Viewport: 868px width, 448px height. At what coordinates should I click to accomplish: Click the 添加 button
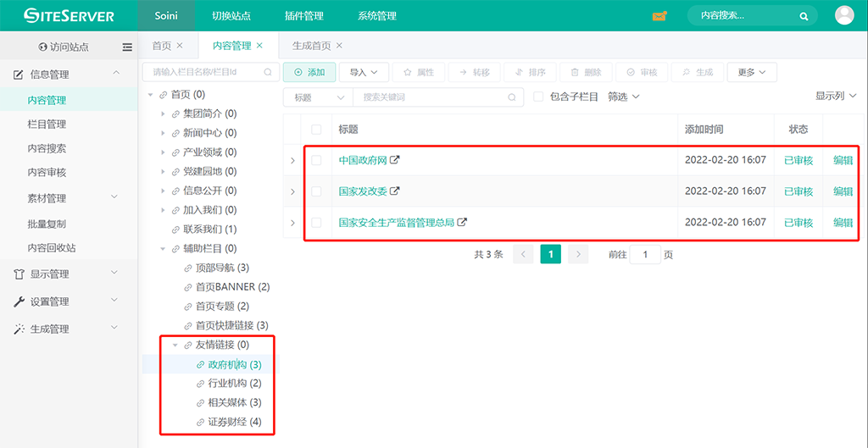pyautogui.click(x=309, y=73)
